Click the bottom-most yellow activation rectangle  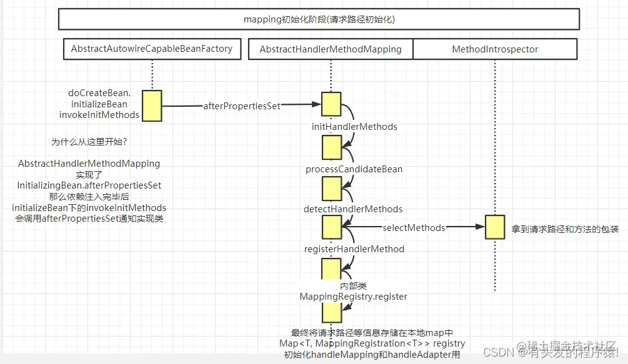(x=331, y=312)
